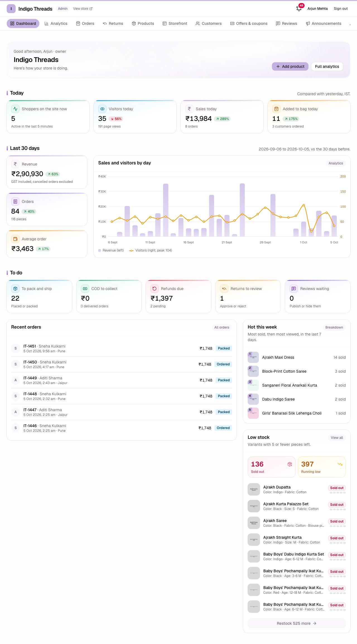This screenshot has width=357, height=644.
Task: Click the Breakdown link in Hot this week
Action: (334, 327)
